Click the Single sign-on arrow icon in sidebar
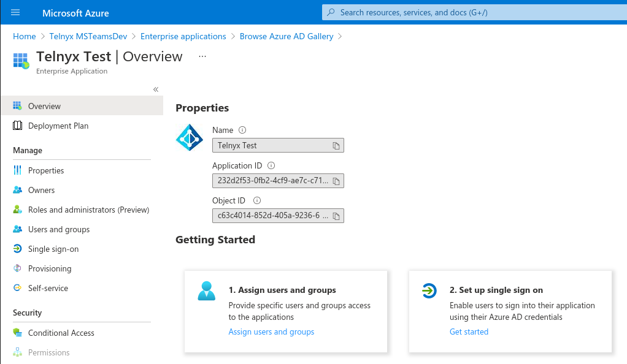This screenshot has height=364, width=627. [17, 249]
